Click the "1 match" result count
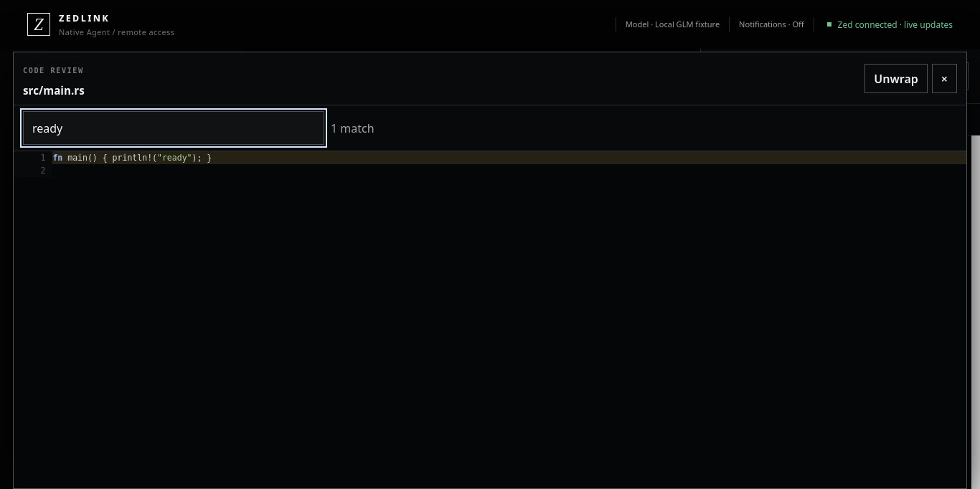This screenshot has width=980, height=489. click(352, 128)
